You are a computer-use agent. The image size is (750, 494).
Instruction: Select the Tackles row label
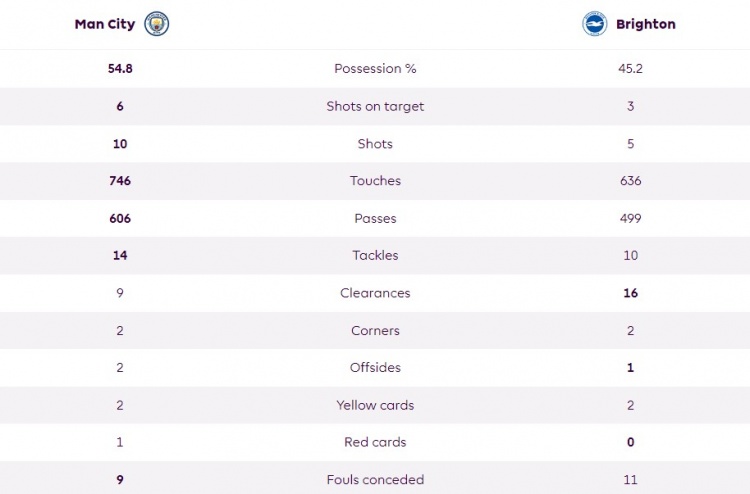[x=375, y=255]
